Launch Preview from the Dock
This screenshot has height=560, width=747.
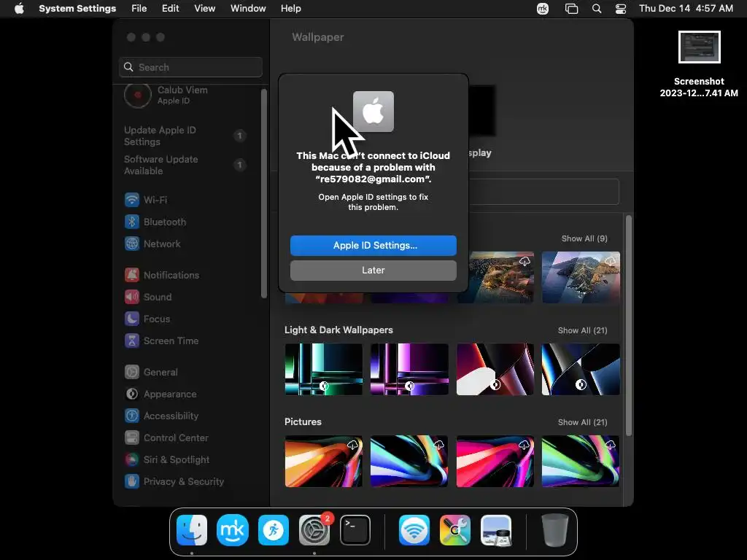496,530
